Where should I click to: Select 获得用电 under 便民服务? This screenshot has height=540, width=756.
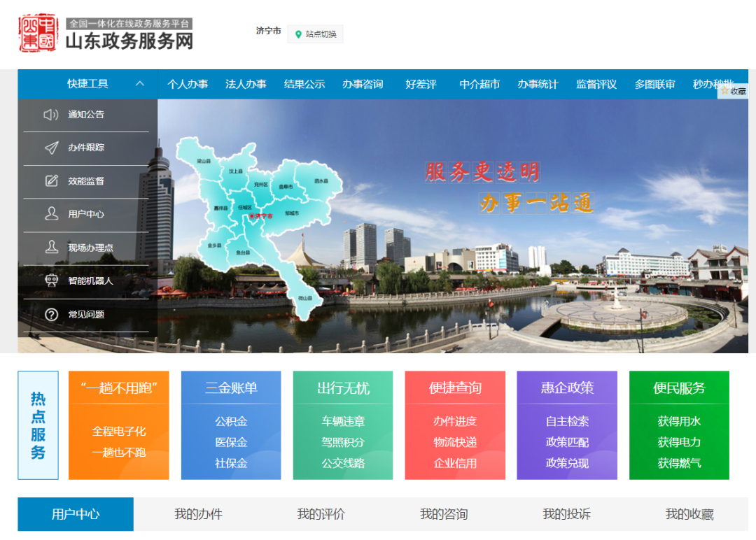coord(679,441)
